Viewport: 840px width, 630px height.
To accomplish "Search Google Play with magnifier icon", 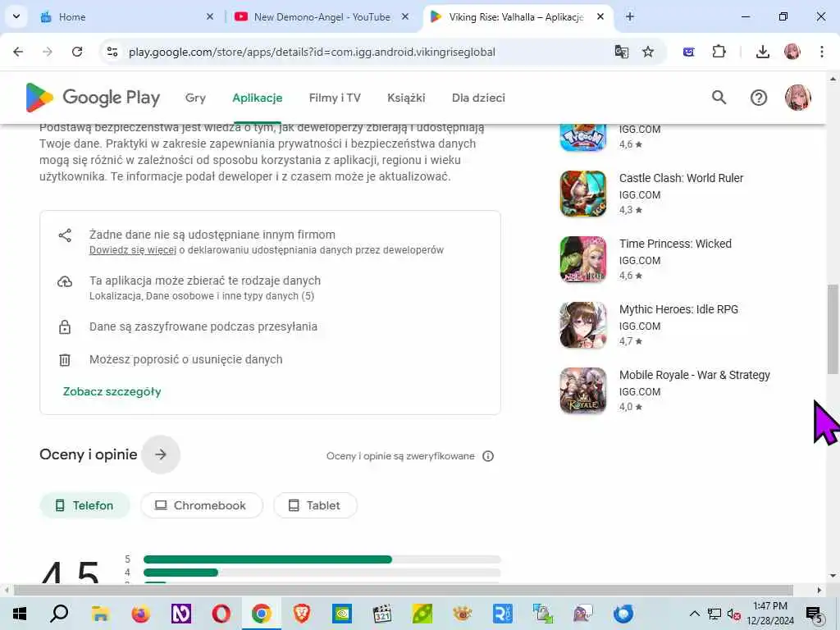I will pos(719,98).
